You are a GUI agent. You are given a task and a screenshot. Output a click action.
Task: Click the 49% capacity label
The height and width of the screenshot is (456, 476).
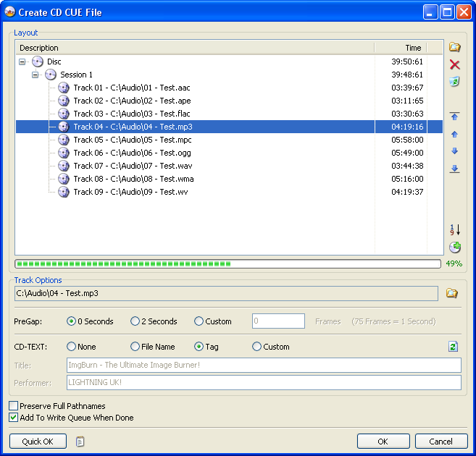coord(454,263)
